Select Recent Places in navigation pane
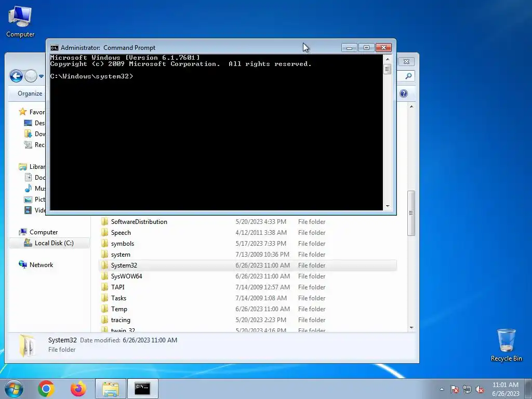Image resolution: width=532 pixels, height=399 pixels. point(35,144)
